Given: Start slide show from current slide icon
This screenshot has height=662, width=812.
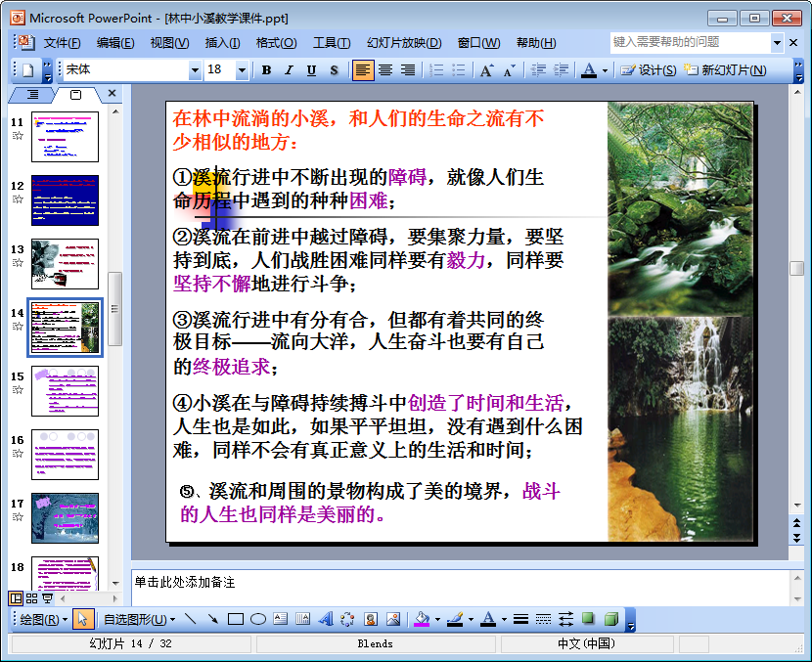Looking at the screenshot, I should (47, 598).
